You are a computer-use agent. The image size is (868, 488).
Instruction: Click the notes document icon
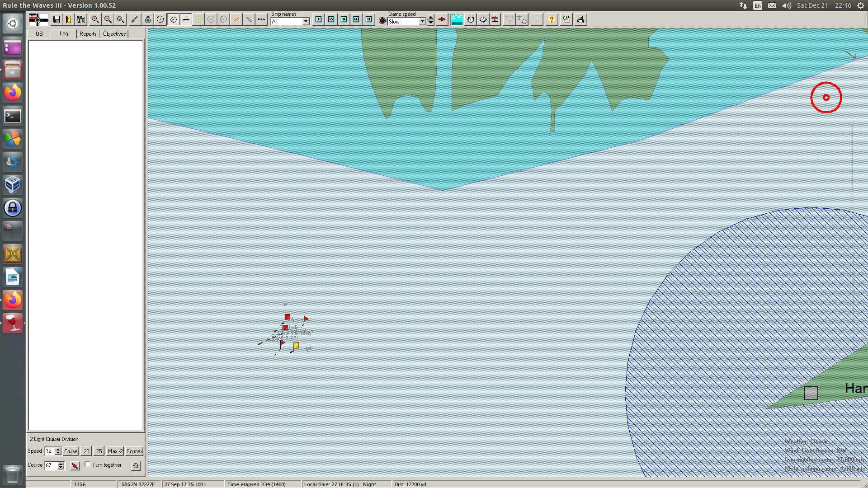point(566,19)
